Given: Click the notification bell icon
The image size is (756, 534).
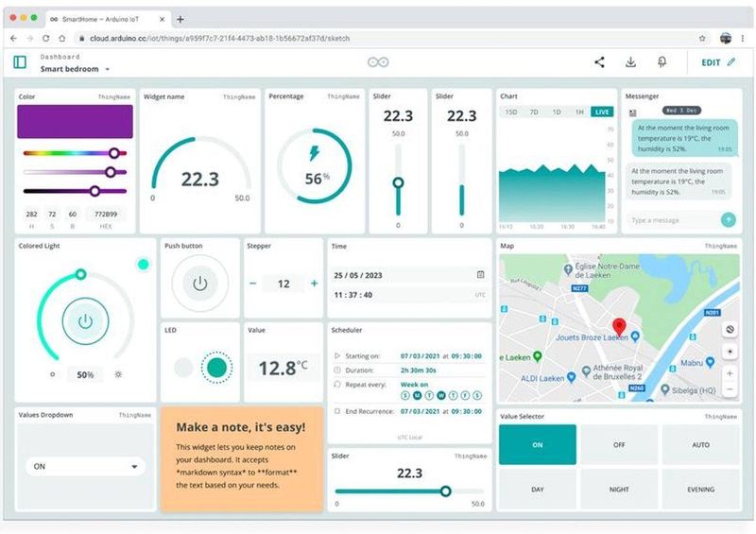Looking at the screenshot, I should pos(661,62).
